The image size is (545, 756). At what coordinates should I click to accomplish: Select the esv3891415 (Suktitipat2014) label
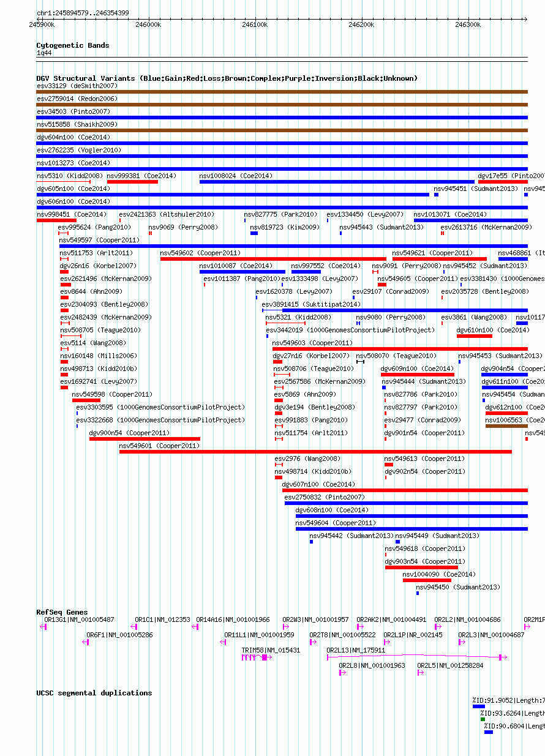[311, 304]
